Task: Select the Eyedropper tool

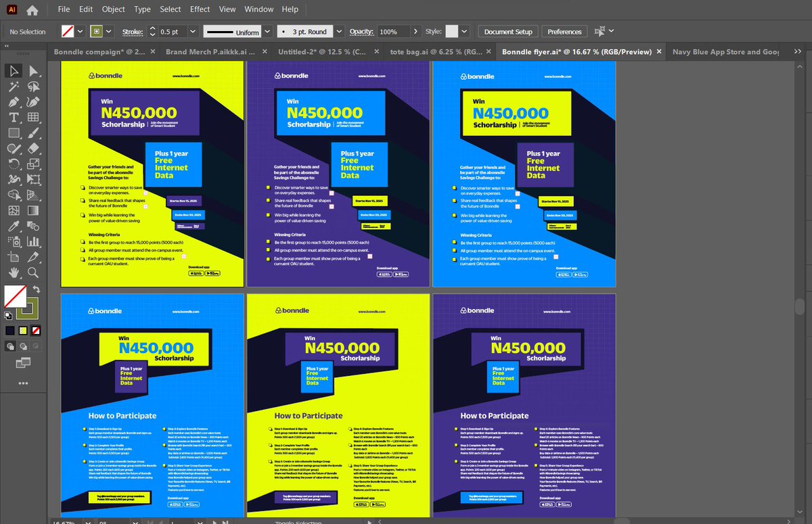Action: point(13,227)
